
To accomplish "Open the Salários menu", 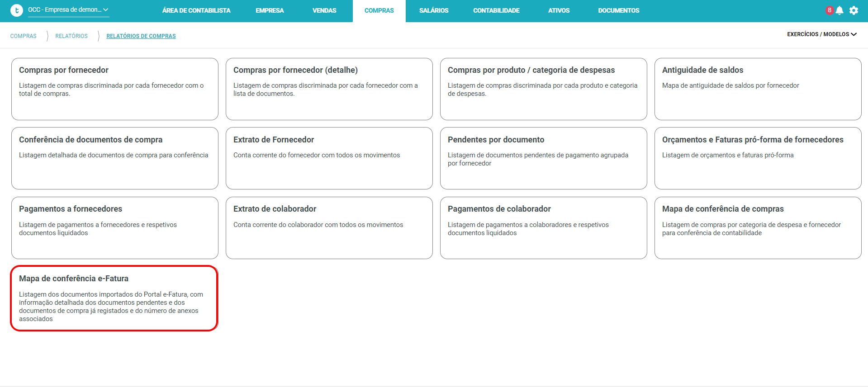I will tap(434, 10).
